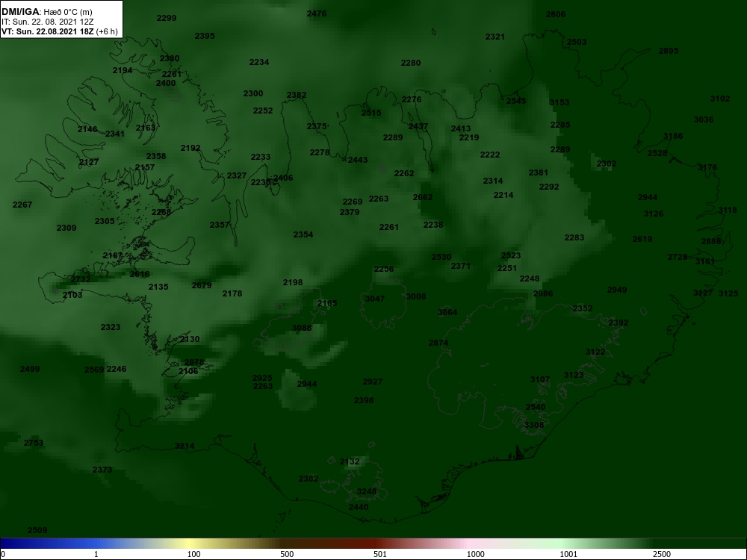Click the value 2443
The image size is (747, 560).
(x=358, y=160)
